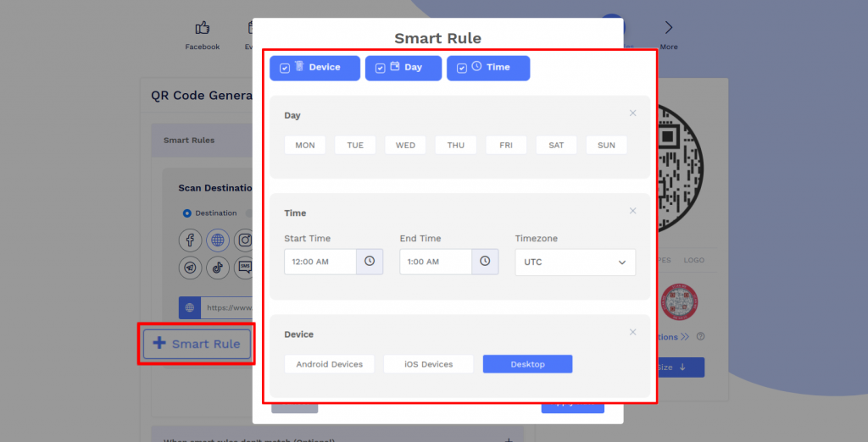The image size is (868, 442).
Task: Select the Facebook destination icon
Action: click(190, 240)
